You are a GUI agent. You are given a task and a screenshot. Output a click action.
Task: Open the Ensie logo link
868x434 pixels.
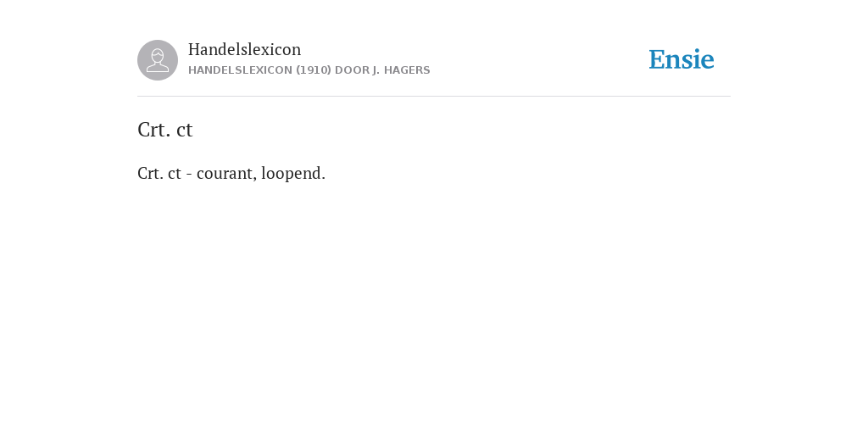(x=682, y=60)
